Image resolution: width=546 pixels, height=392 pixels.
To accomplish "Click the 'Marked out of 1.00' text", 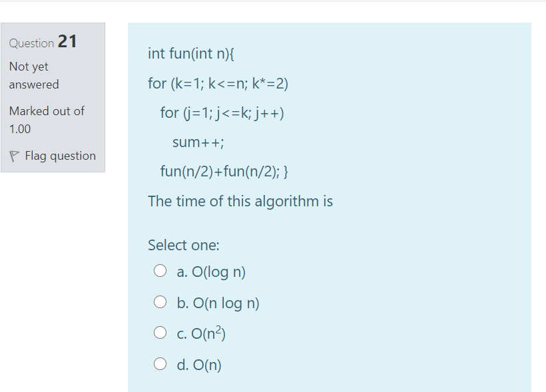I will click(x=47, y=120).
